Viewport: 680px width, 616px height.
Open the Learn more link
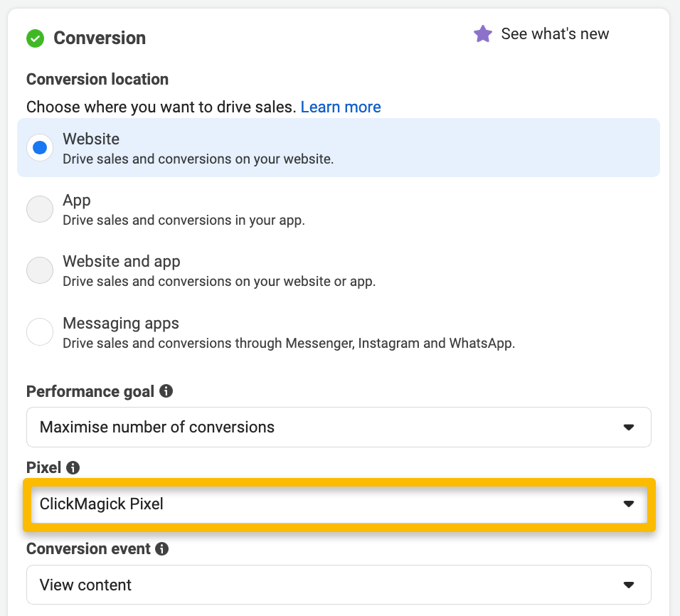pyautogui.click(x=341, y=107)
